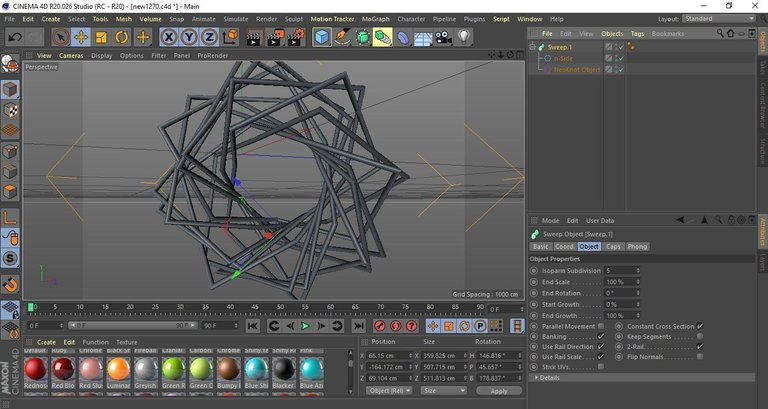Toggle Constant Cross Section checkbox
The width and height of the screenshot is (768, 409).
(x=700, y=326)
